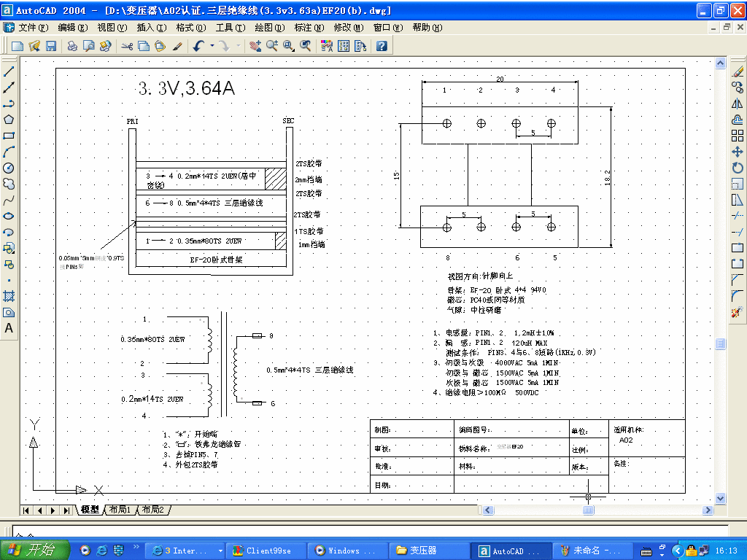
Task: Open the 编辑(E) menu
Action: pyautogui.click(x=73, y=28)
